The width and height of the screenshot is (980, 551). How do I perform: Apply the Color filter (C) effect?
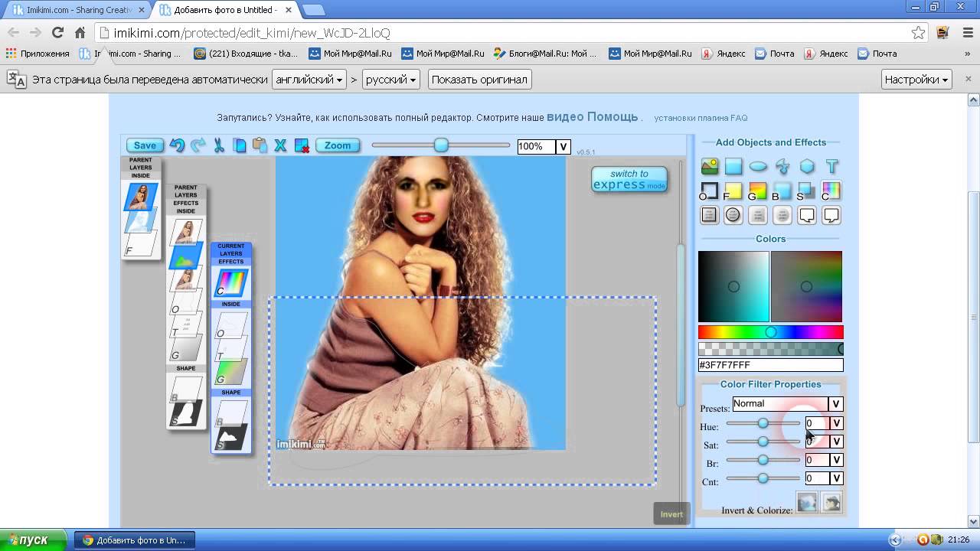tap(831, 191)
